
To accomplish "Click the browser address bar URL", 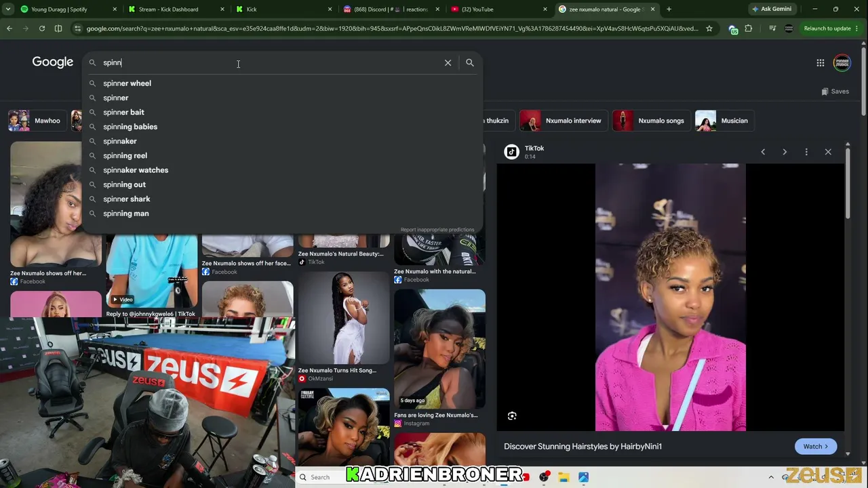I will [x=392, y=28].
